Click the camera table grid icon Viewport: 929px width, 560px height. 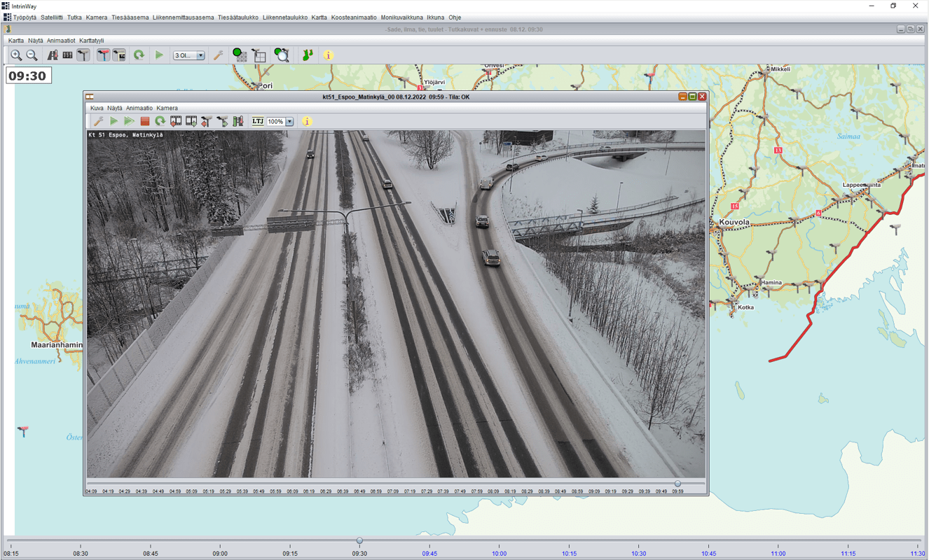[259, 55]
